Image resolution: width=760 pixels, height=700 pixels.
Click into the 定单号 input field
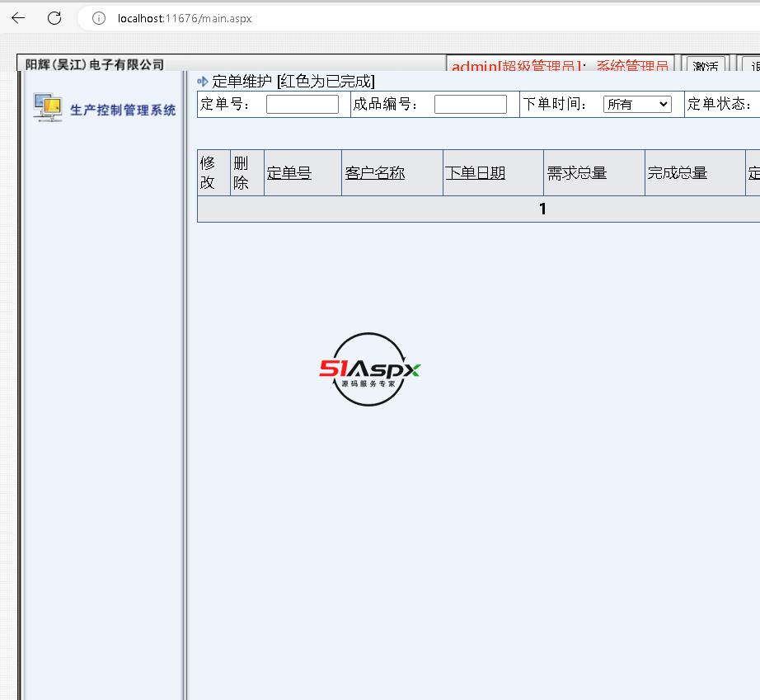click(x=303, y=104)
